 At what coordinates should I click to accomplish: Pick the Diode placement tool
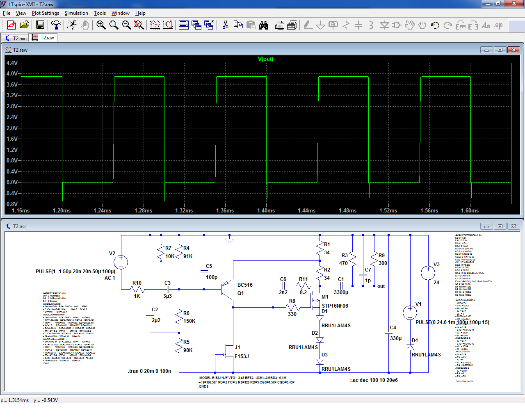[x=384, y=25]
